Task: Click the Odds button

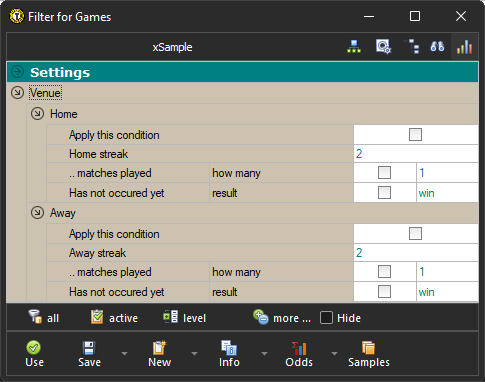Action: coord(299,354)
